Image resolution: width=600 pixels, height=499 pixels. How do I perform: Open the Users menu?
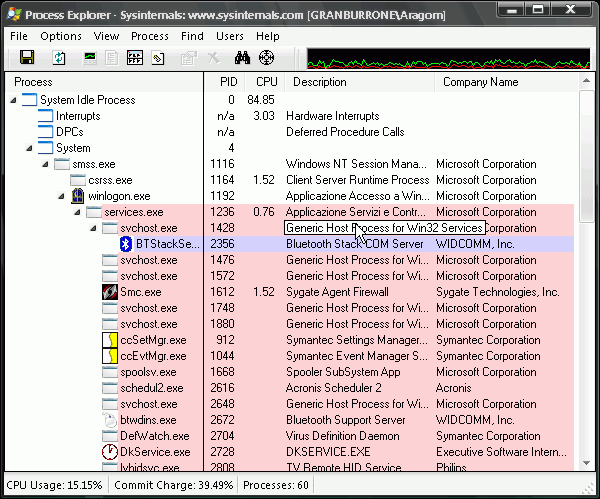(x=230, y=36)
